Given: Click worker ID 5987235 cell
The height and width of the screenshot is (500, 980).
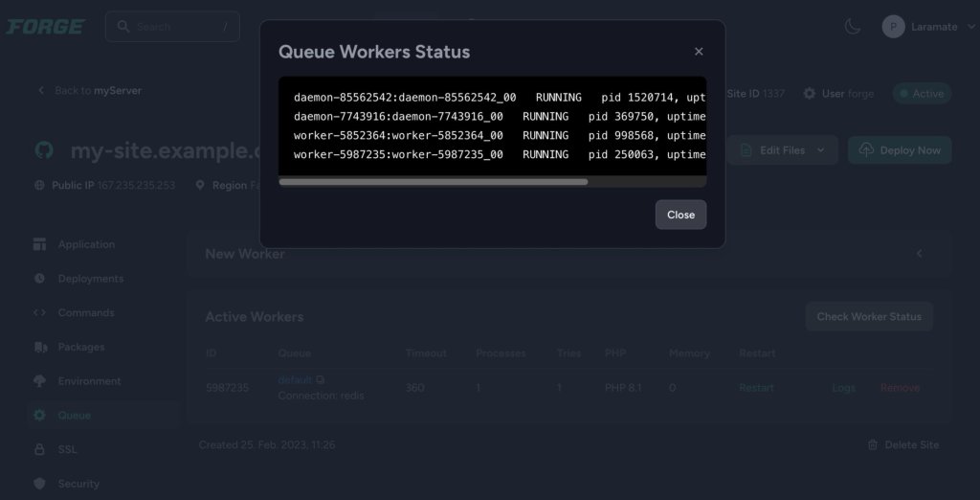Looking at the screenshot, I should click(x=228, y=388).
